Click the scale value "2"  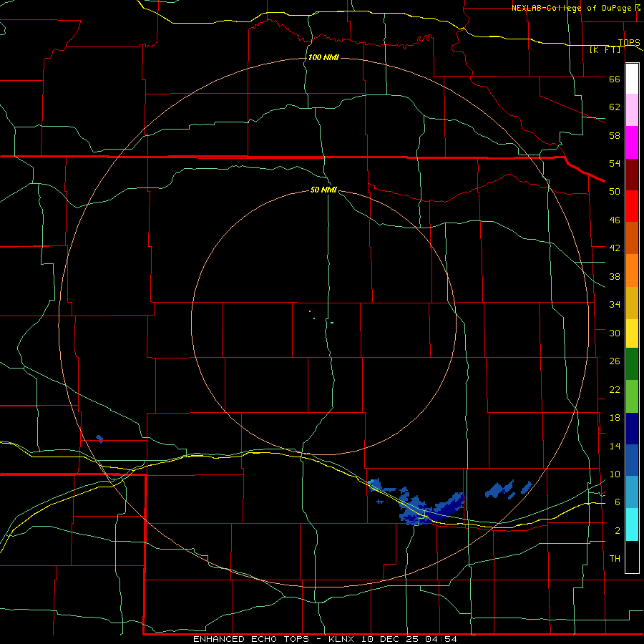pos(618,531)
